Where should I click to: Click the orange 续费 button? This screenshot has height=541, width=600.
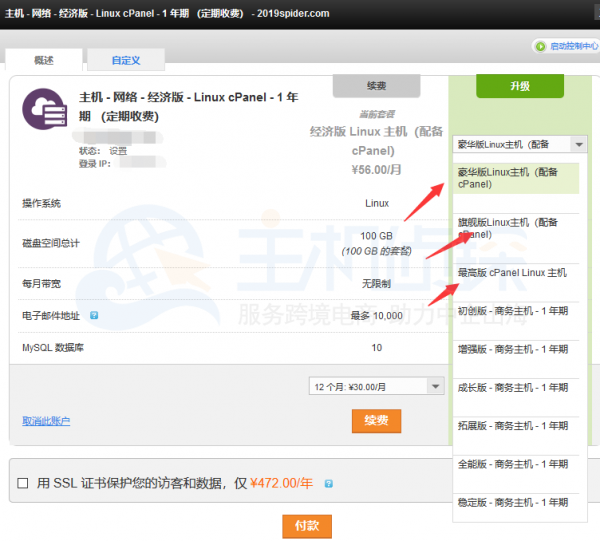coord(376,421)
